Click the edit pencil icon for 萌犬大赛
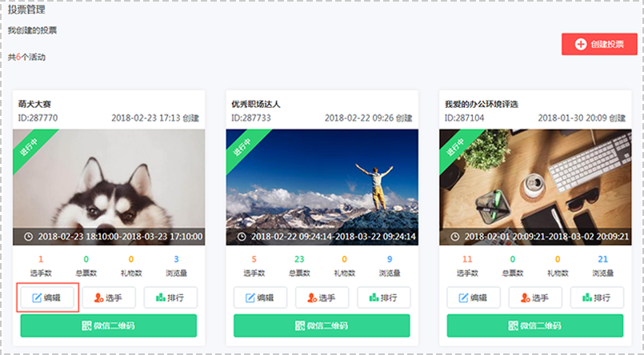 click(x=37, y=298)
